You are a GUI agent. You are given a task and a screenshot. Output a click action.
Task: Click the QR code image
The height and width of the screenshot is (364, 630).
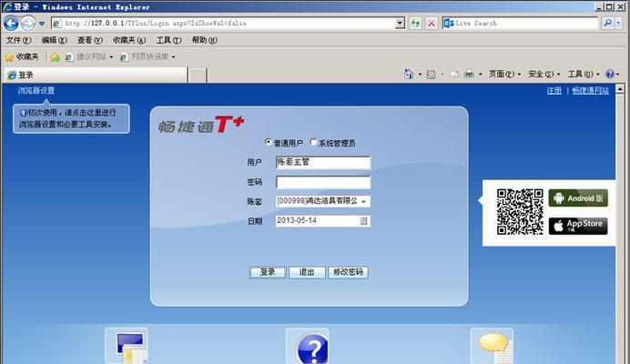[x=520, y=212]
